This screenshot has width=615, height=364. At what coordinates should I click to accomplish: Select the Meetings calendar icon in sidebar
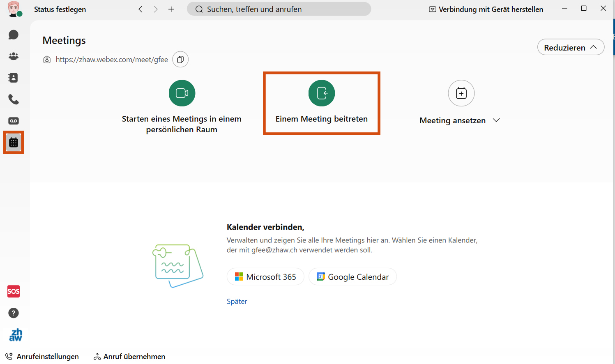(x=14, y=143)
